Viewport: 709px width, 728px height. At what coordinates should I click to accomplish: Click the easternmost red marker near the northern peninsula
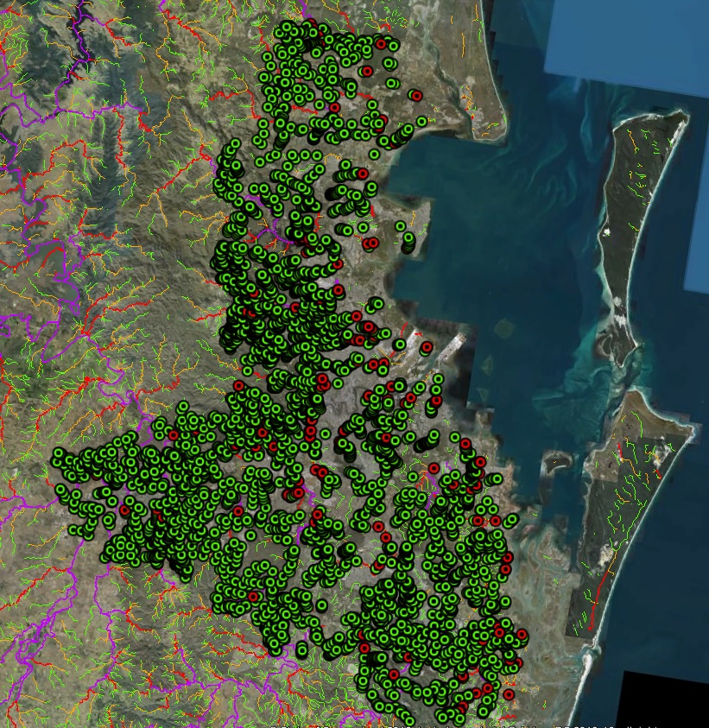417,95
